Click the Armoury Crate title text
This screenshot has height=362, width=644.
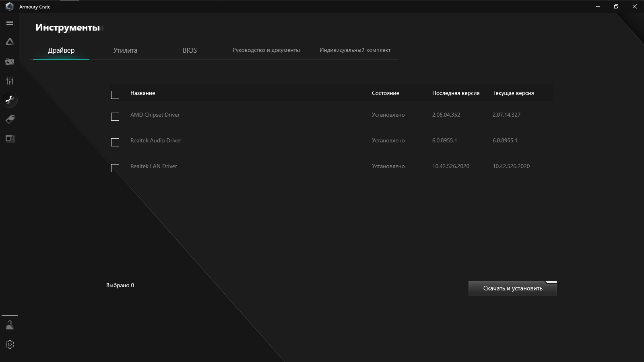click(x=35, y=7)
